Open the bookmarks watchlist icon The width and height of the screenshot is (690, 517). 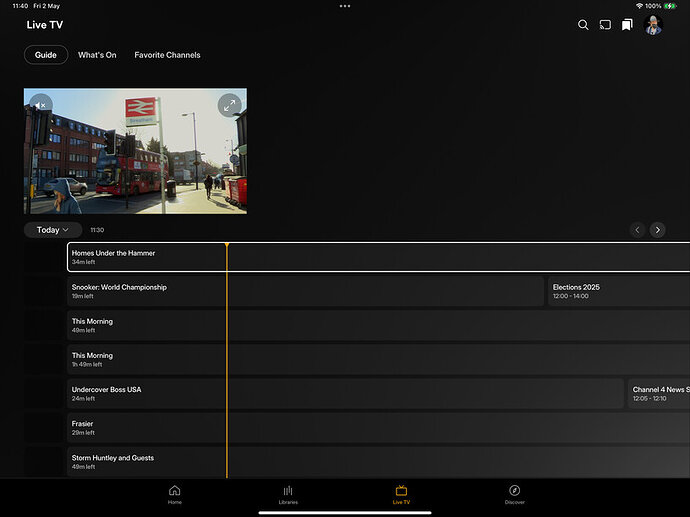627,25
